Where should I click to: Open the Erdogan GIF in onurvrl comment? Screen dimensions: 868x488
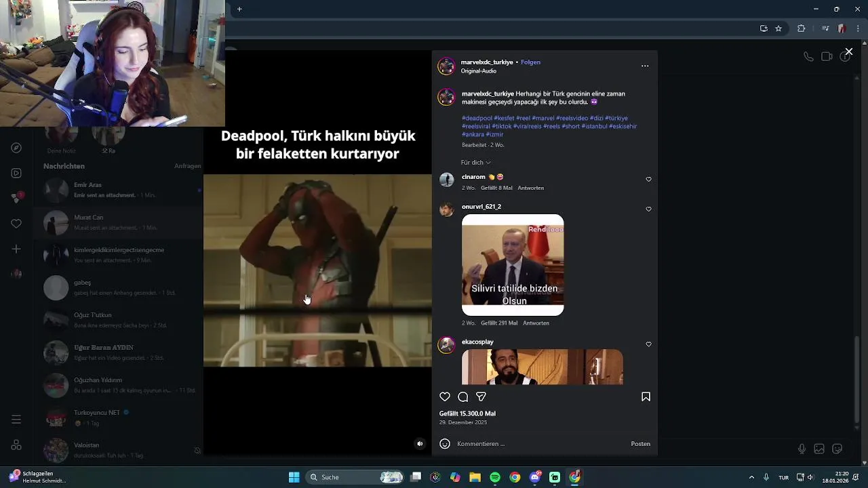pos(513,265)
